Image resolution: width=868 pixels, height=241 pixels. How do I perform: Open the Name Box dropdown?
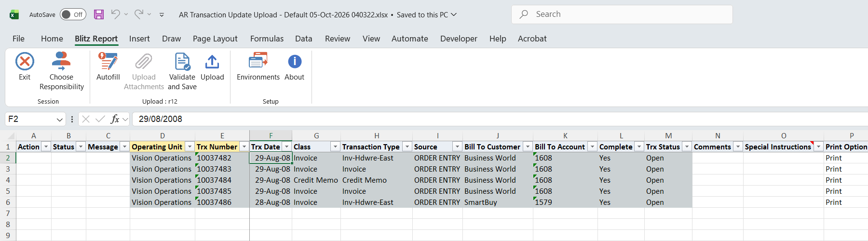[x=60, y=119]
